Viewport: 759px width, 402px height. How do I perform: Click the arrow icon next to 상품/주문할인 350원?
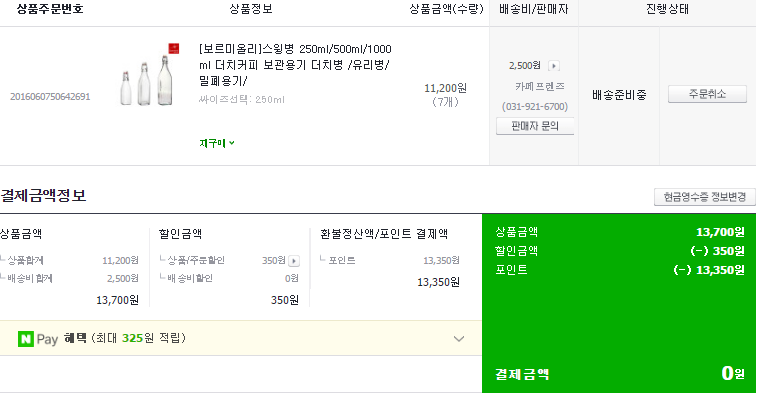(x=293, y=261)
